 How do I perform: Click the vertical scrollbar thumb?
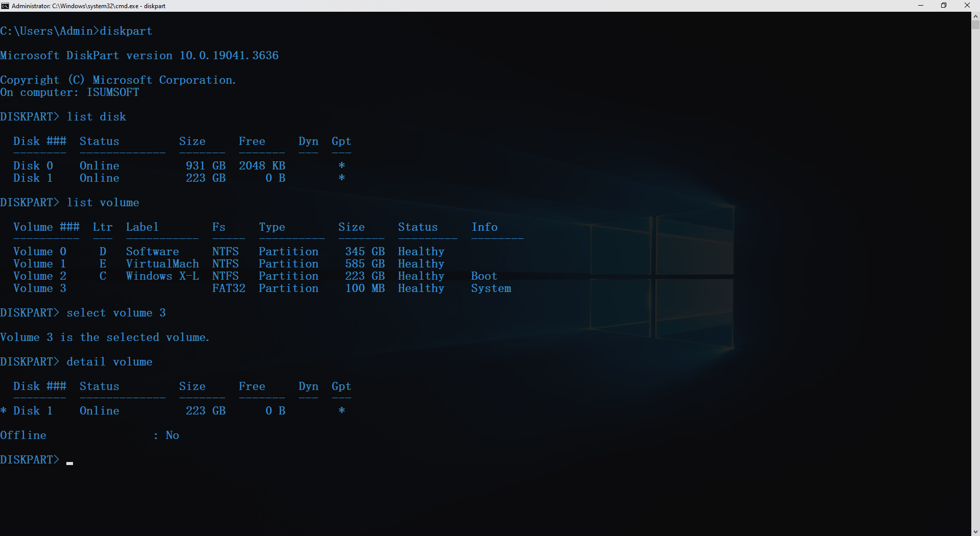point(975,24)
